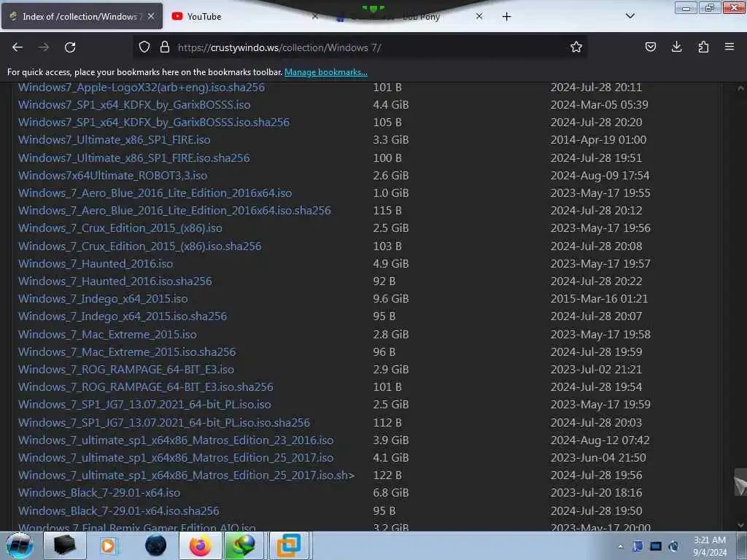Open Windows7_Apple-LogoX32(arb+eng).iso.sha256 link
This screenshot has width=747, height=560.
142,87
